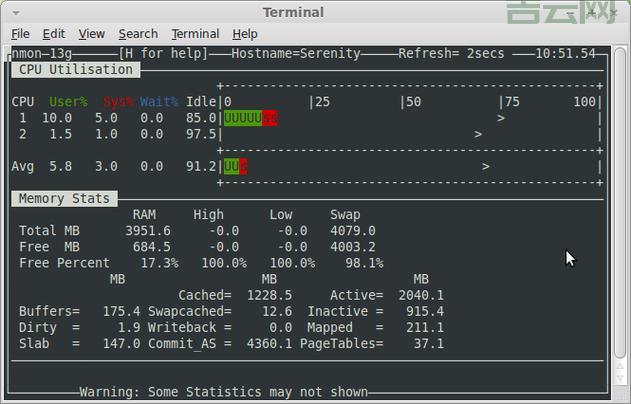Open the Edit menu
Viewport: 631px width, 404px height.
[54, 33]
